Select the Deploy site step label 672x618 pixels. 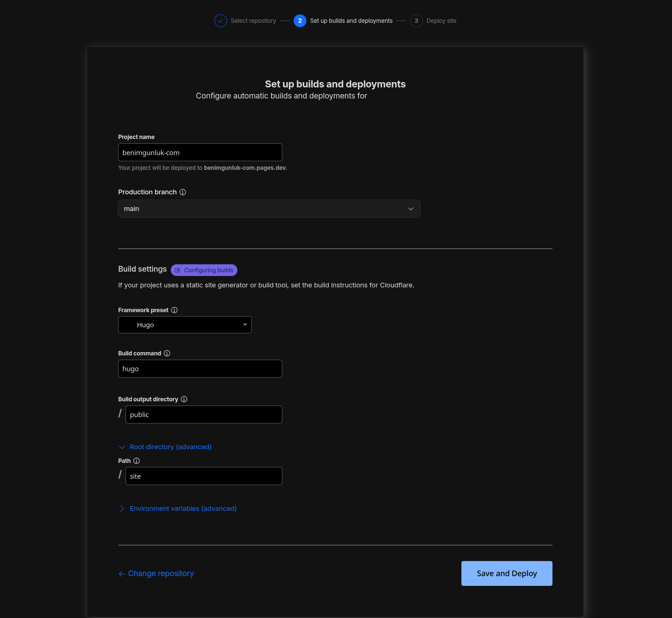point(441,21)
